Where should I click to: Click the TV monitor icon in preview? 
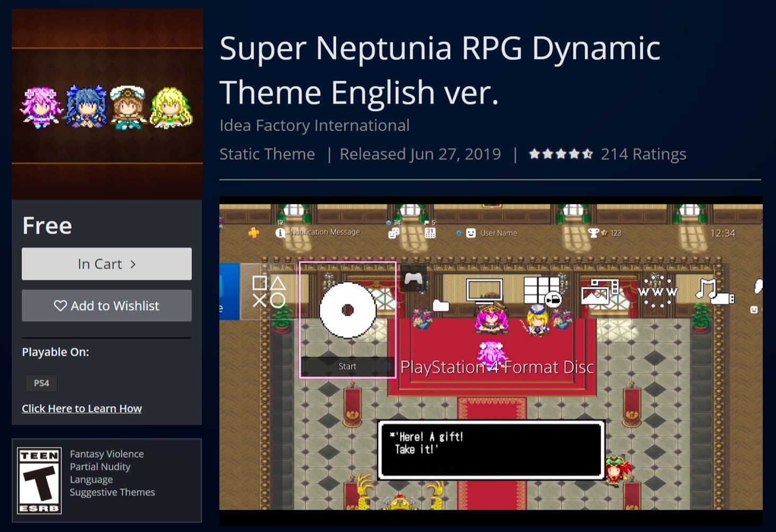pos(484,291)
